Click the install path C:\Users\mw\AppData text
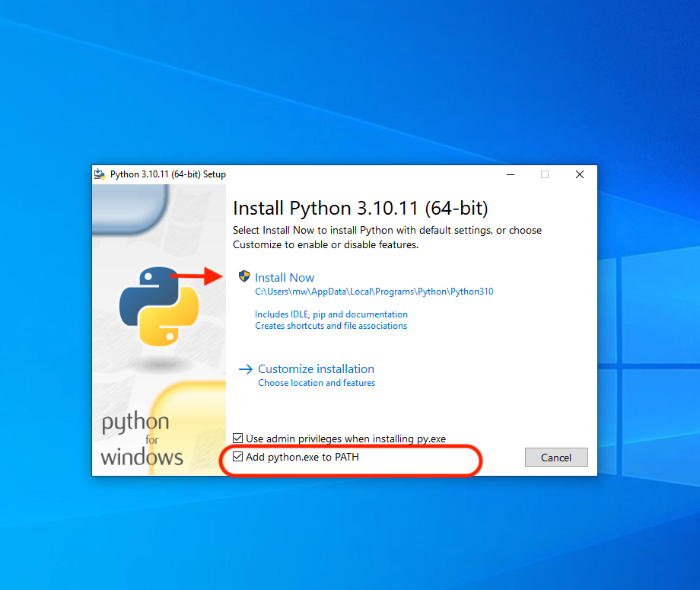The height and width of the screenshot is (590, 700). click(x=374, y=292)
